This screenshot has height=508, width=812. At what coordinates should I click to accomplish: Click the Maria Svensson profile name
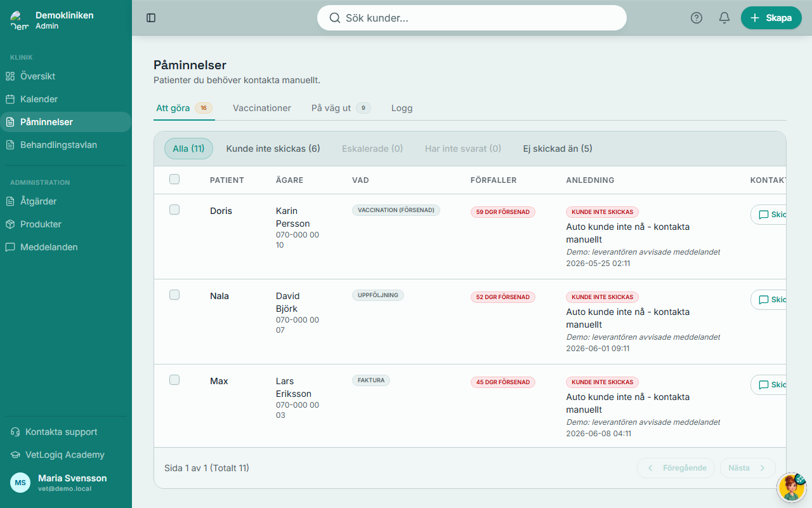pyautogui.click(x=72, y=478)
